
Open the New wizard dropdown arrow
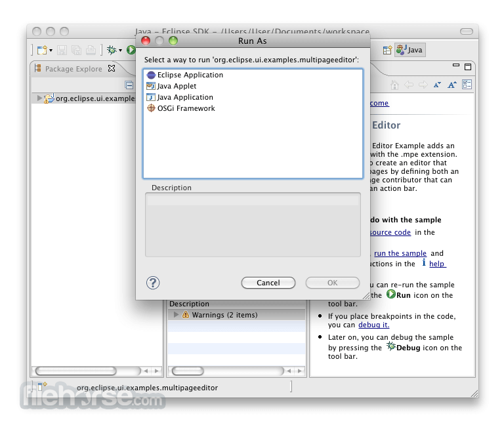tap(51, 51)
